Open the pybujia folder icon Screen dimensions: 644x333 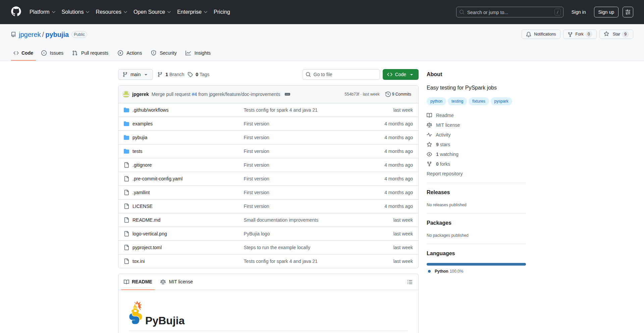(x=126, y=137)
